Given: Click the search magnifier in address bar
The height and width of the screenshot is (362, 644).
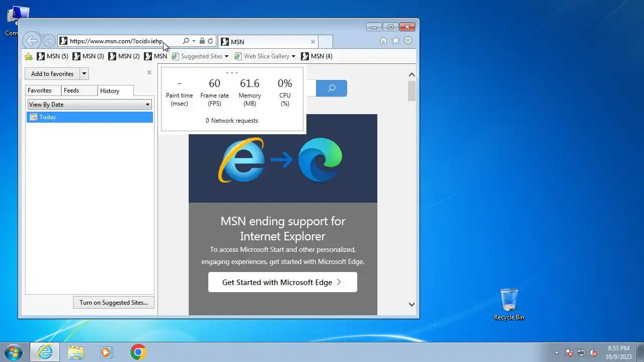Looking at the screenshot, I should [186, 41].
